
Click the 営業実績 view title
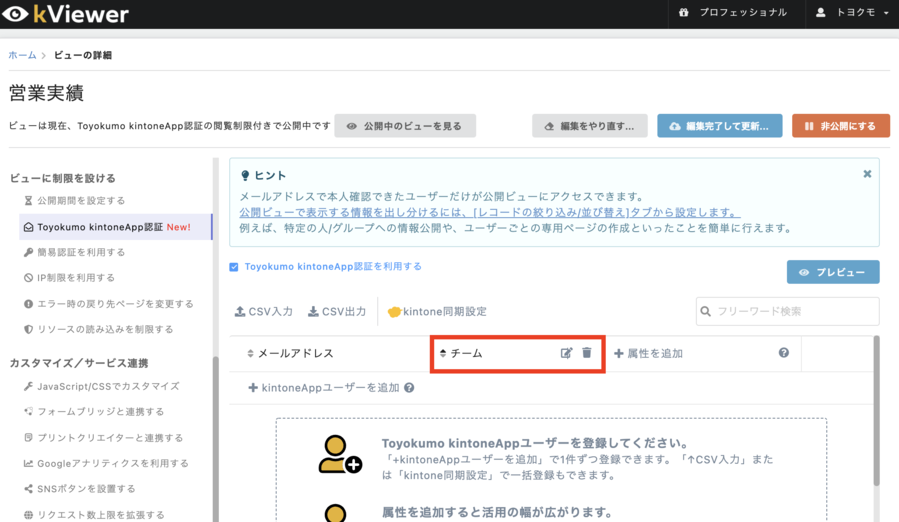[46, 93]
